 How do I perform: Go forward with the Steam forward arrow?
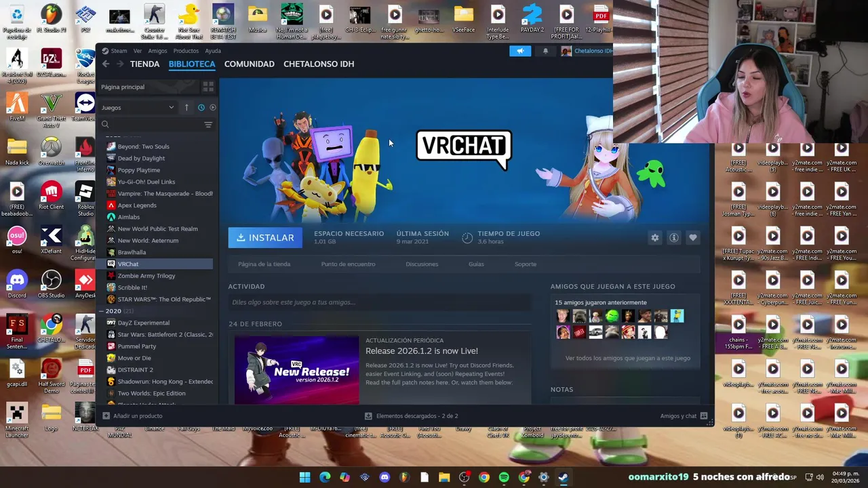(120, 64)
